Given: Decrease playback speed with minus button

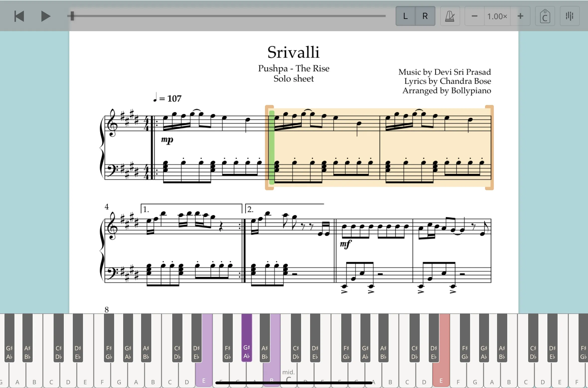Looking at the screenshot, I should point(475,16).
